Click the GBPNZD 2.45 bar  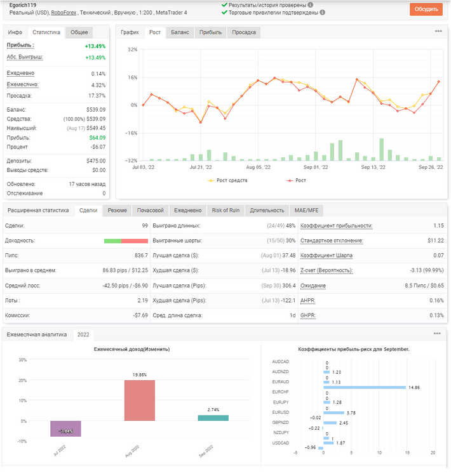[x=330, y=423]
